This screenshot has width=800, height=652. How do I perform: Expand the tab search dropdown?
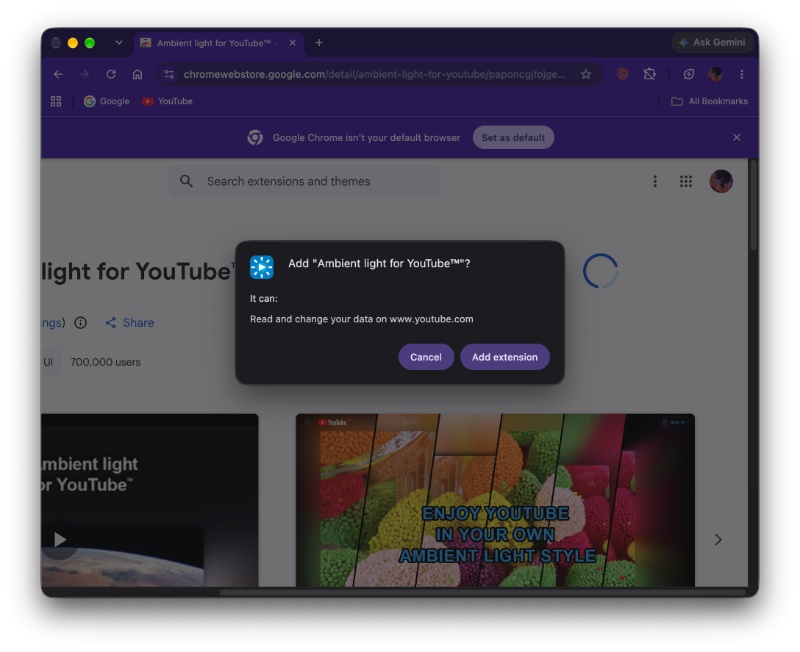(x=119, y=43)
